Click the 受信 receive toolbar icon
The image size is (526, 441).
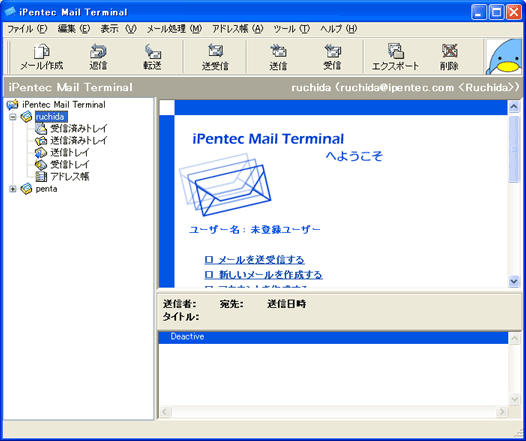pos(332,51)
